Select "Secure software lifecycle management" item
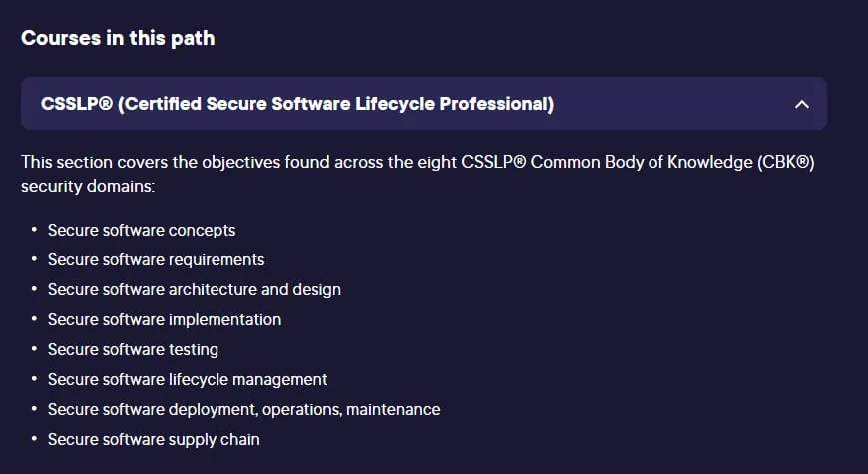Image resolution: width=868 pixels, height=474 pixels. pyautogui.click(x=188, y=379)
